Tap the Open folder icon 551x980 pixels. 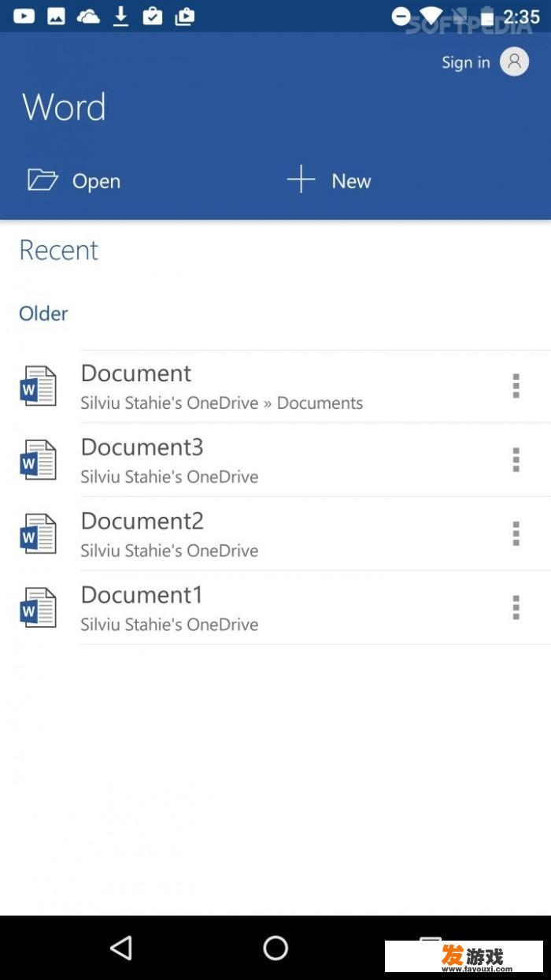pyautogui.click(x=43, y=180)
